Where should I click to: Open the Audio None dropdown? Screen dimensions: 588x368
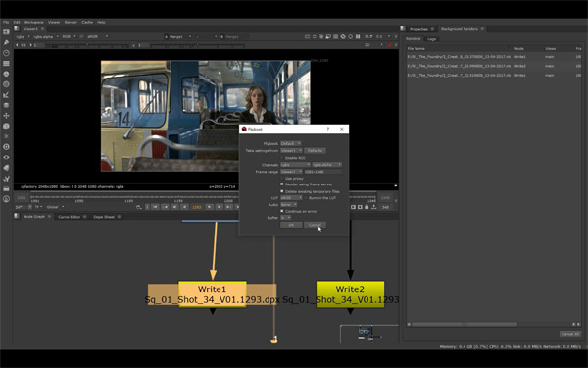pyautogui.click(x=289, y=205)
